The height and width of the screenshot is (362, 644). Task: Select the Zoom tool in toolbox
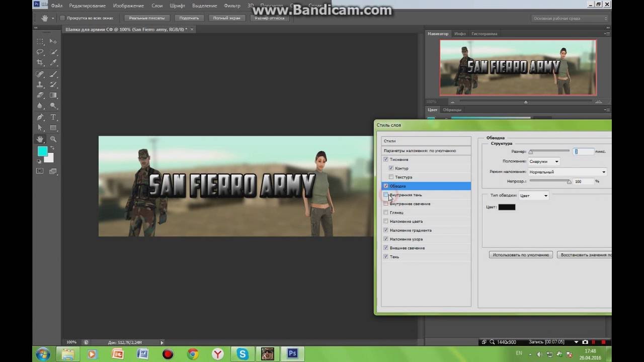[x=53, y=139]
